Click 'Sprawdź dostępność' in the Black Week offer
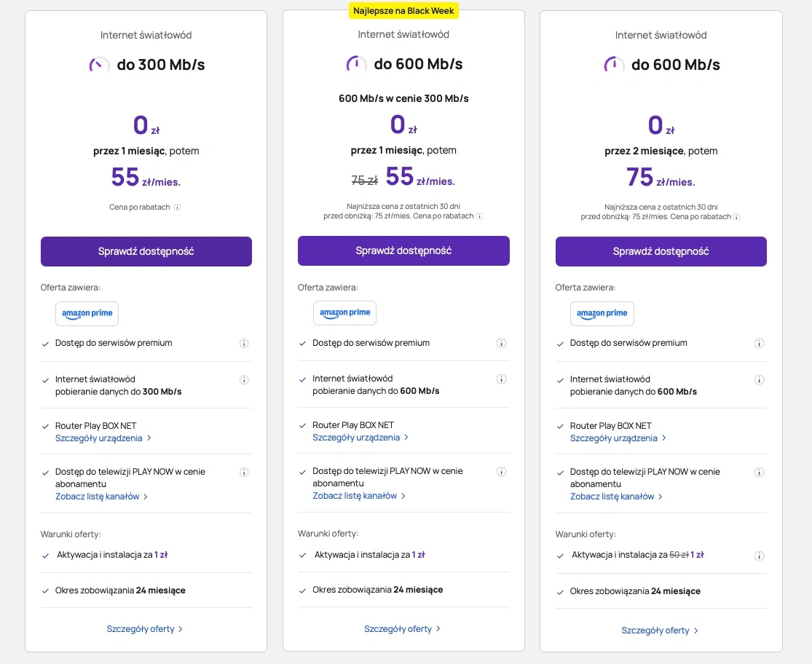812x664 pixels. tap(403, 251)
